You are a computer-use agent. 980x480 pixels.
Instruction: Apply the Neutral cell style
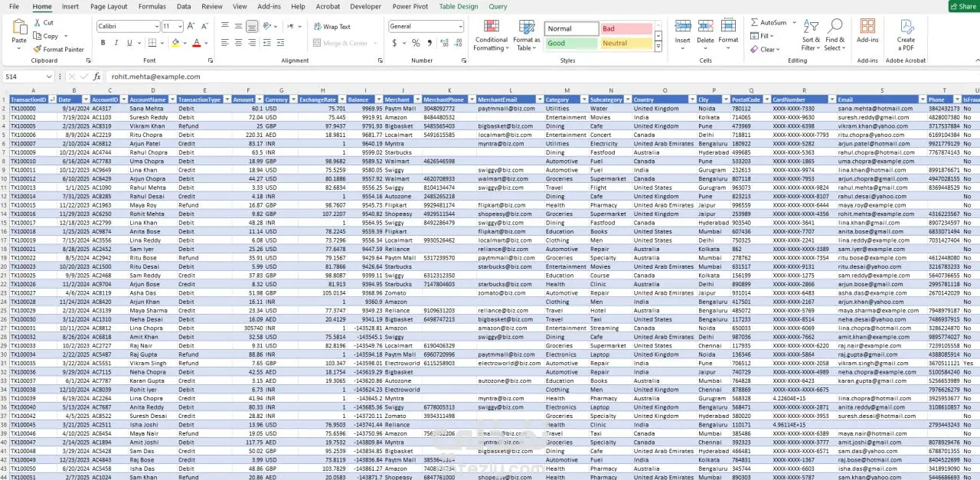(626, 44)
